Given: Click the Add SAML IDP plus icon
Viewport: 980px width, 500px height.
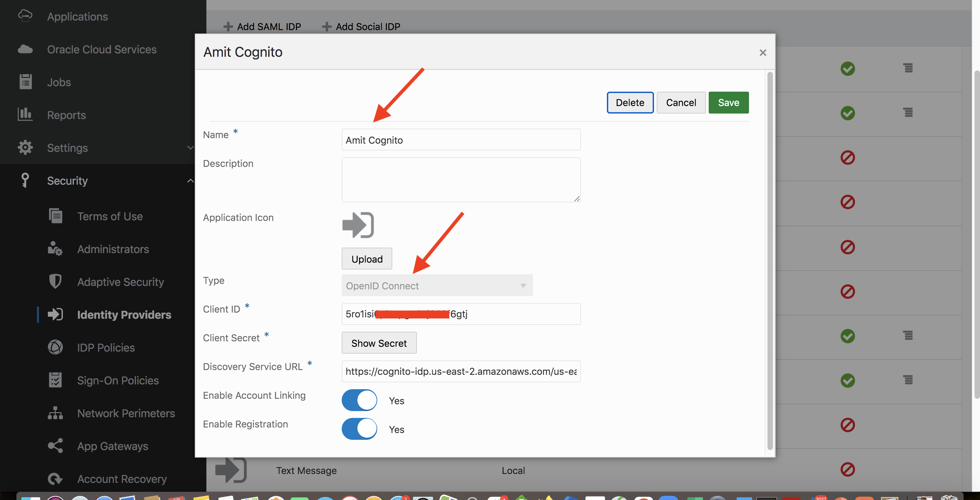Looking at the screenshot, I should coord(228,27).
